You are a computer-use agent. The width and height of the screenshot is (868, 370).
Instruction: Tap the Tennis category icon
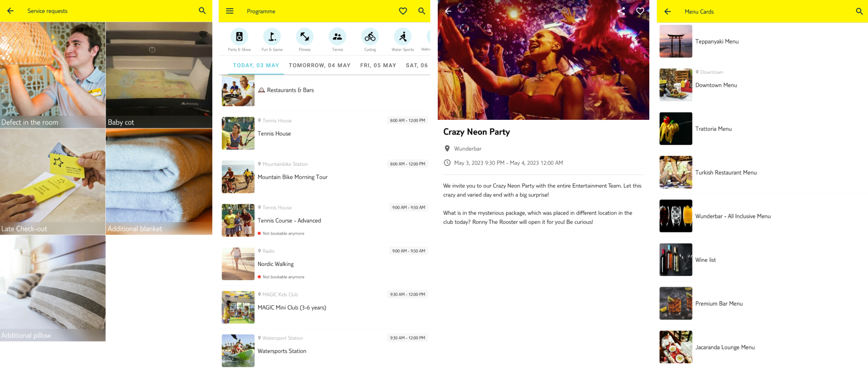pyautogui.click(x=337, y=37)
